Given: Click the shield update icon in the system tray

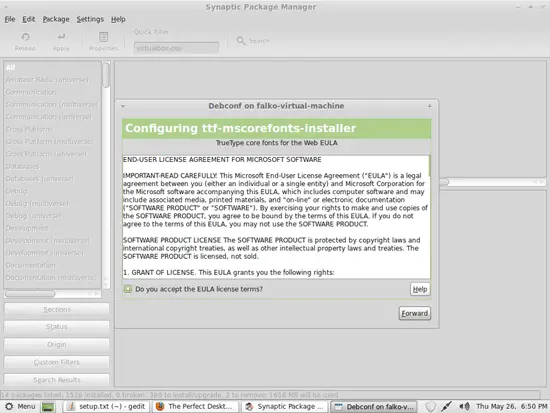Looking at the screenshot, I should (430, 407).
